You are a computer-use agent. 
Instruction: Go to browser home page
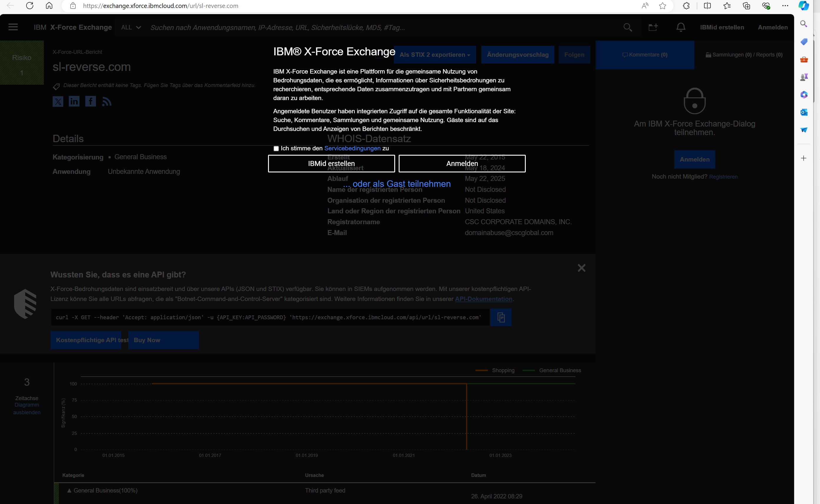tap(49, 6)
